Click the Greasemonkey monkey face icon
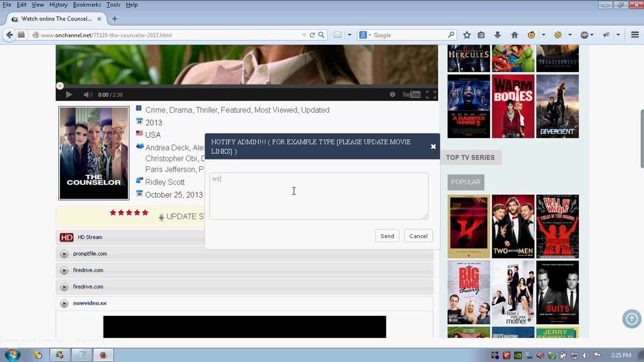644x362 pixels. coord(531,35)
